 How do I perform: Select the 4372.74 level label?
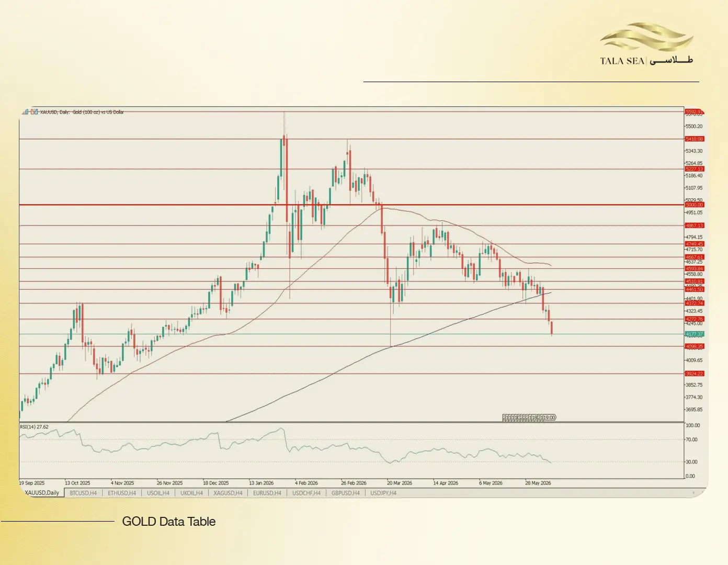(695, 303)
